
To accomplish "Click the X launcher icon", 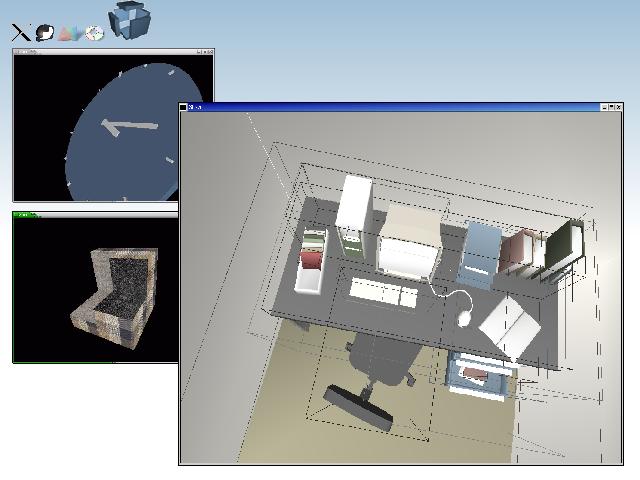I will coord(20,32).
